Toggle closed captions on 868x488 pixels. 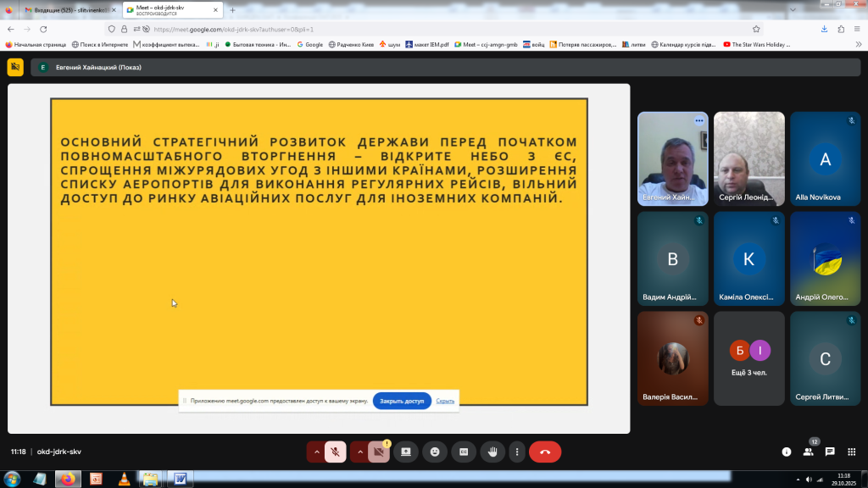click(463, 452)
